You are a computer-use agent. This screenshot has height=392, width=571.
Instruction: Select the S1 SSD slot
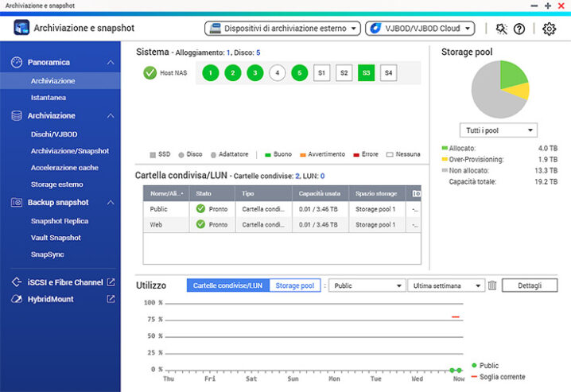321,73
